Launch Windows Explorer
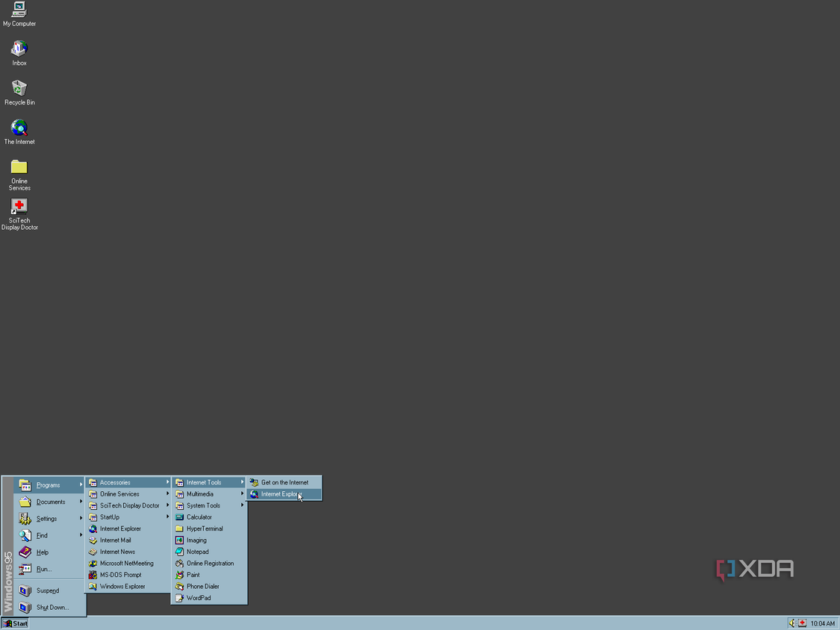 pos(128,587)
